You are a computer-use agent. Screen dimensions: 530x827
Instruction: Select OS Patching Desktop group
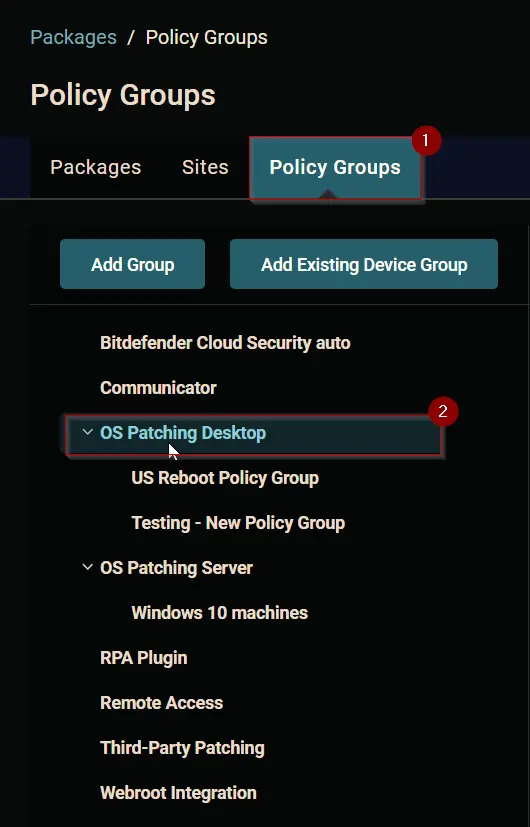pyautogui.click(x=183, y=433)
